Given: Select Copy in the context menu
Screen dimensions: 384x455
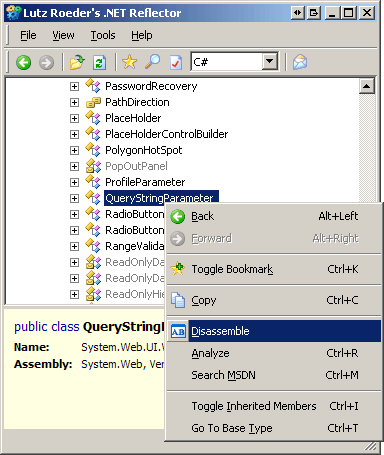Looking at the screenshot, I should coord(274,300).
